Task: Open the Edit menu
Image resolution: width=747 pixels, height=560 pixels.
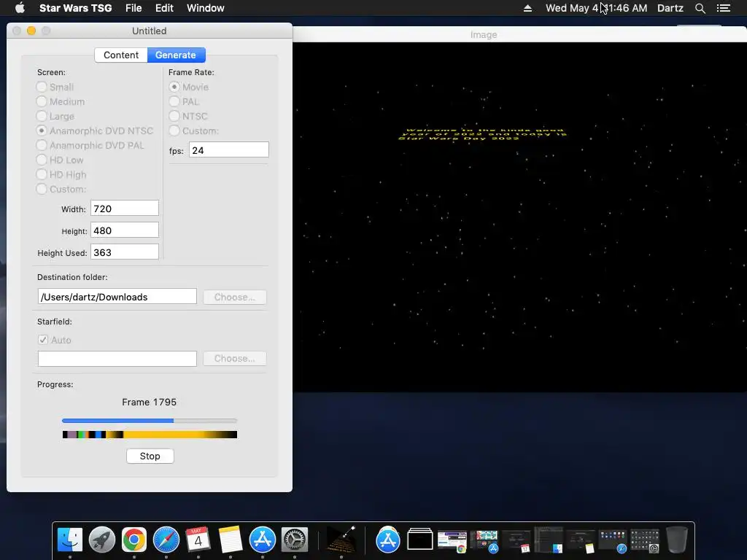Action: pos(164,8)
